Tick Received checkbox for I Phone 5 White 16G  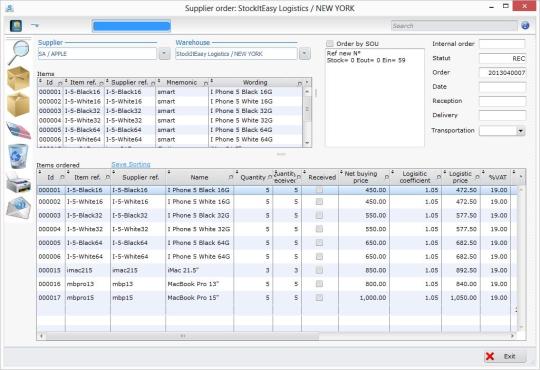(319, 202)
